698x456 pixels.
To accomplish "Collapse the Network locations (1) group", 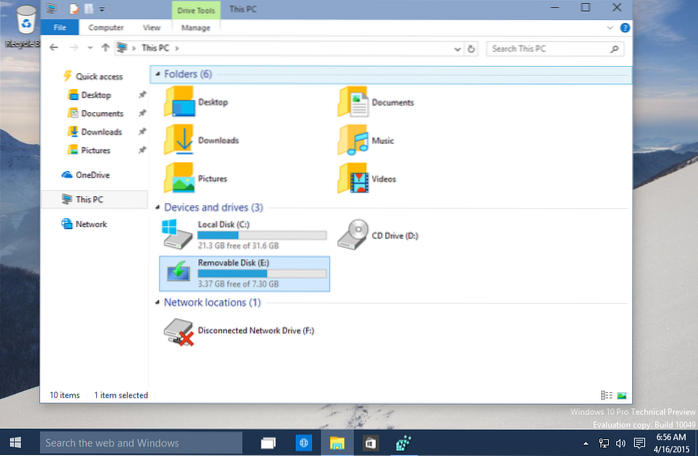I will click(x=158, y=302).
